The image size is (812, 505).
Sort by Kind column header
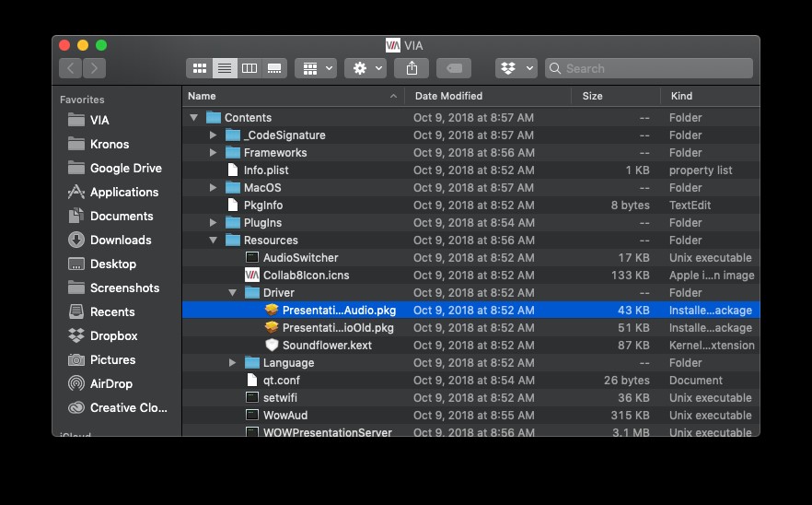(711, 96)
